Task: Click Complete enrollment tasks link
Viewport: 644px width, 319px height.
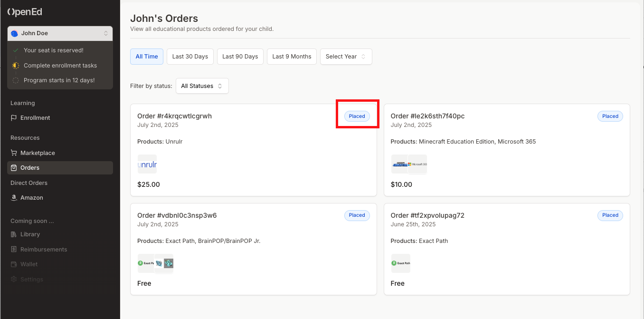Action: pos(60,66)
